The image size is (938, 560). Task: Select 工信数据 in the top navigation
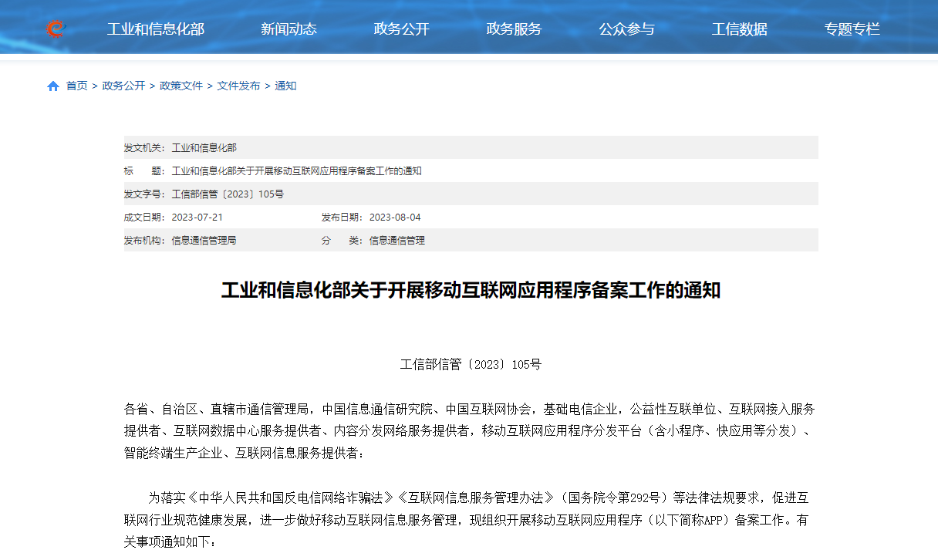pyautogui.click(x=739, y=29)
